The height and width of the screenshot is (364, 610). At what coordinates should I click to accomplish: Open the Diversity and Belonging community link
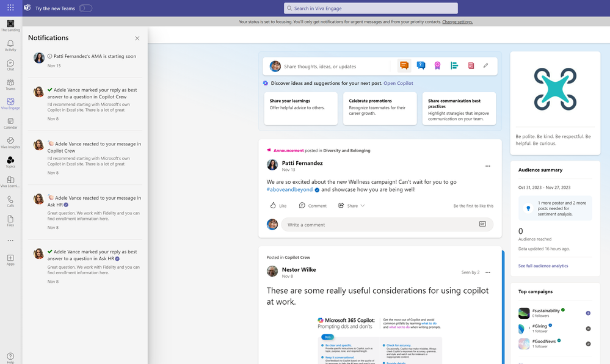pyautogui.click(x=347, y=151)
